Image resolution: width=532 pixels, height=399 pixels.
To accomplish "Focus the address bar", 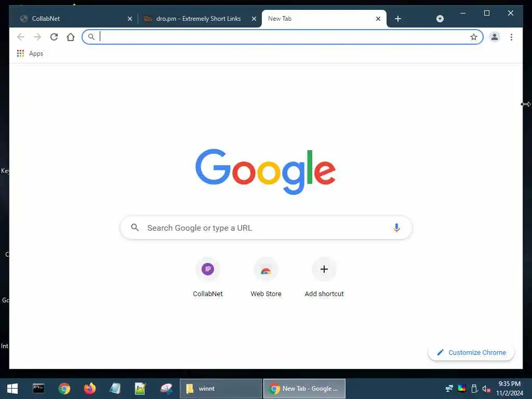I will tap(283, 37).
